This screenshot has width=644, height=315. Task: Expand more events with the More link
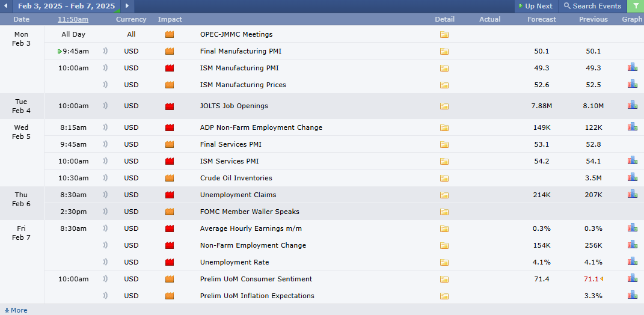click(16, 310)
